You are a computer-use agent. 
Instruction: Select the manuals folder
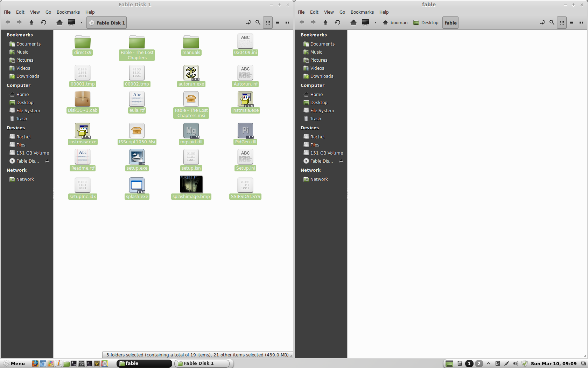coord(191,42)
